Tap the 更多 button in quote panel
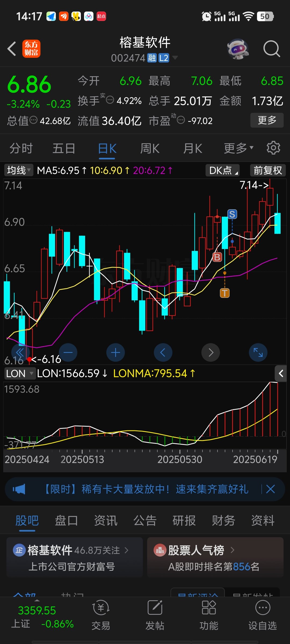Screen dimensions: 290x644 pos(267,120)
